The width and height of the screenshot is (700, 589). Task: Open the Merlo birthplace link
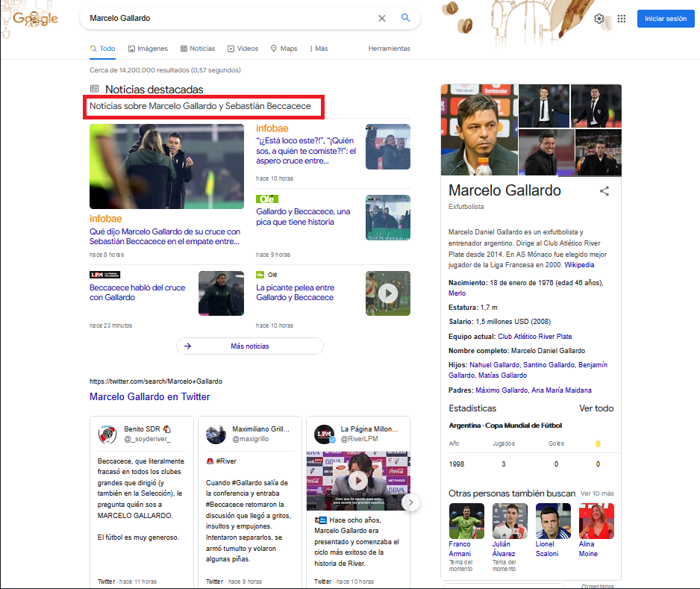coord(457,293)
